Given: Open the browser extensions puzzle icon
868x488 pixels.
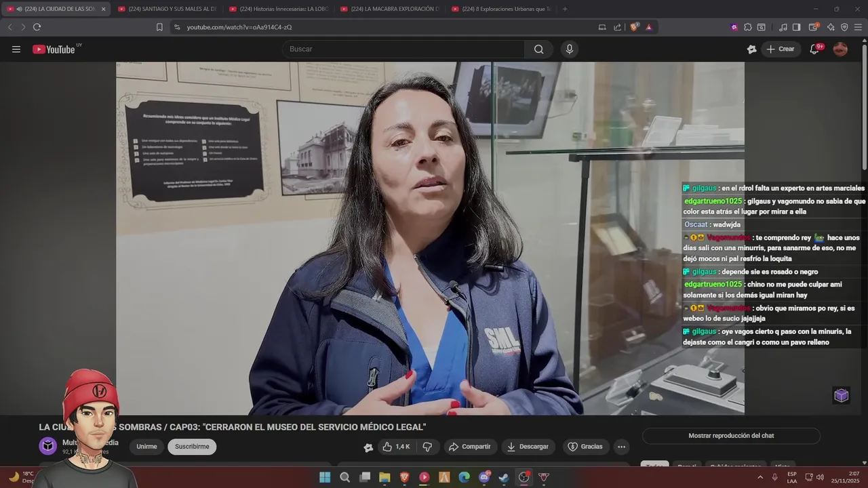Looking at the screenshot, I should tap(748, 27).
